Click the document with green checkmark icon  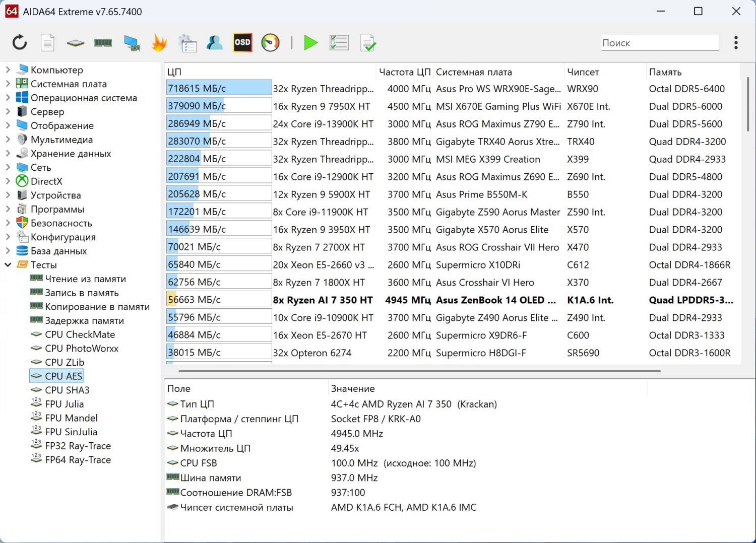pos(368,43)
